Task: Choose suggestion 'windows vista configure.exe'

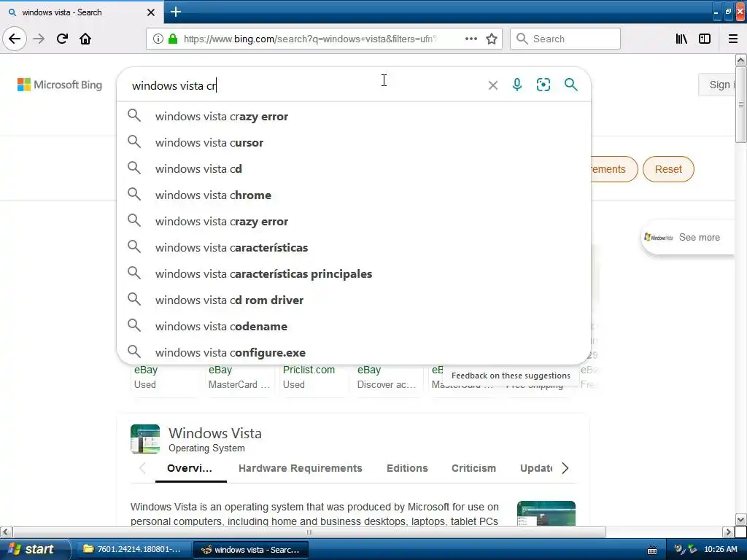Action: point(354,352)
